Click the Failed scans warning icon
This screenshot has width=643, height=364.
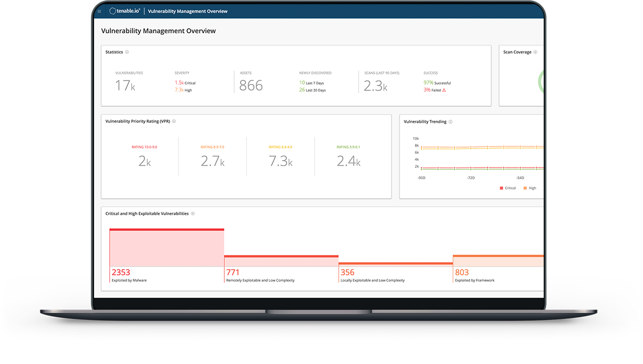click(444, 90)
